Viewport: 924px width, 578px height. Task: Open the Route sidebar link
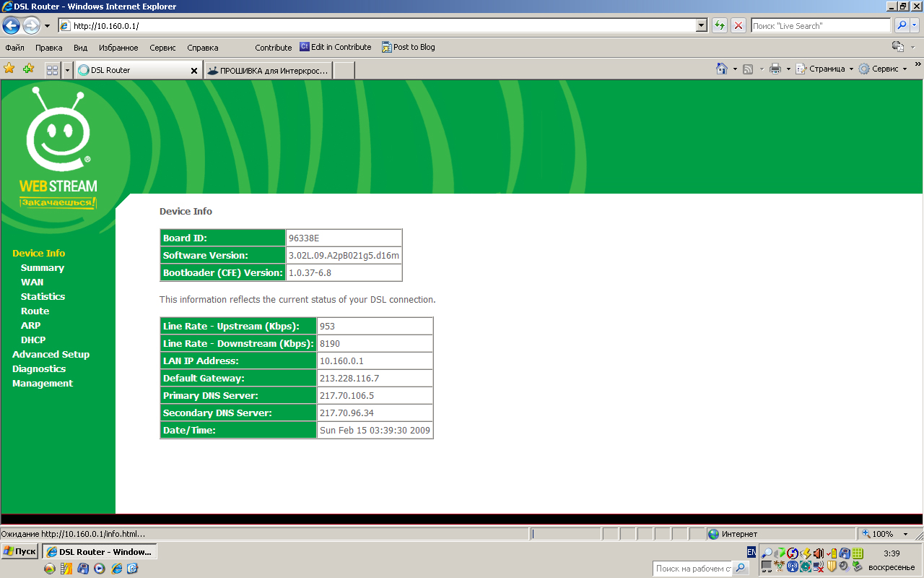coord(35,311)
